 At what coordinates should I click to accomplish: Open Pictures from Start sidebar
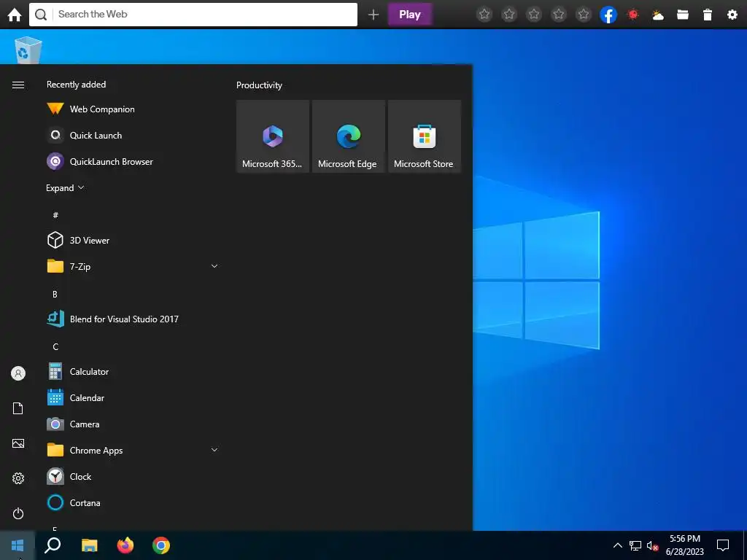pyautogui.click(x=18, y=443)
